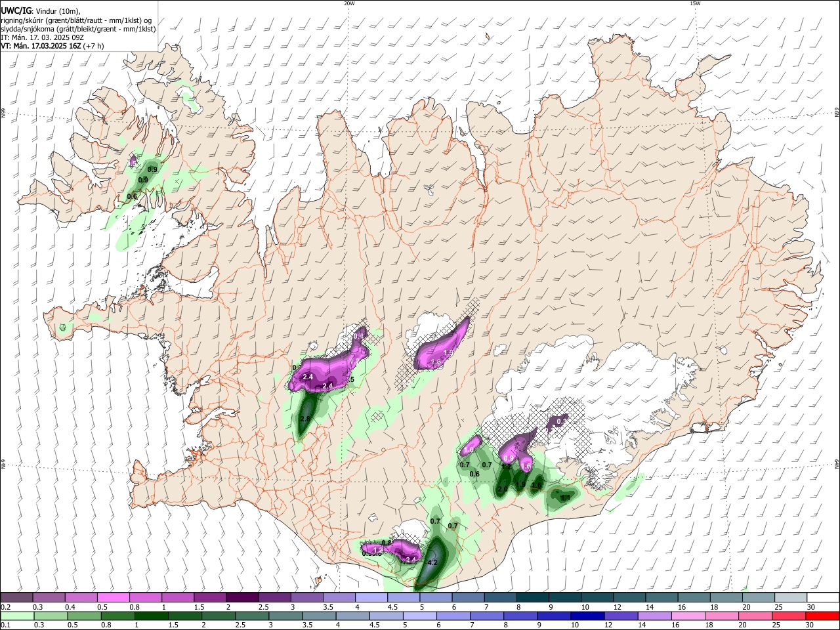Screen dimensions: 840x630
Task: Click the deep blue 10–12 rain scale swatch
Action: point(587,616)
